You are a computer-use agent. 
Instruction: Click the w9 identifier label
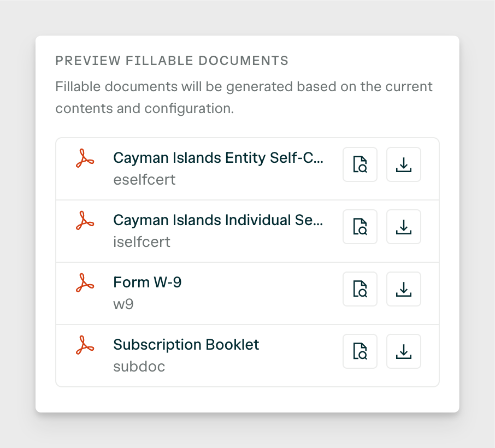pyautogui.click(x=123, y=304)
